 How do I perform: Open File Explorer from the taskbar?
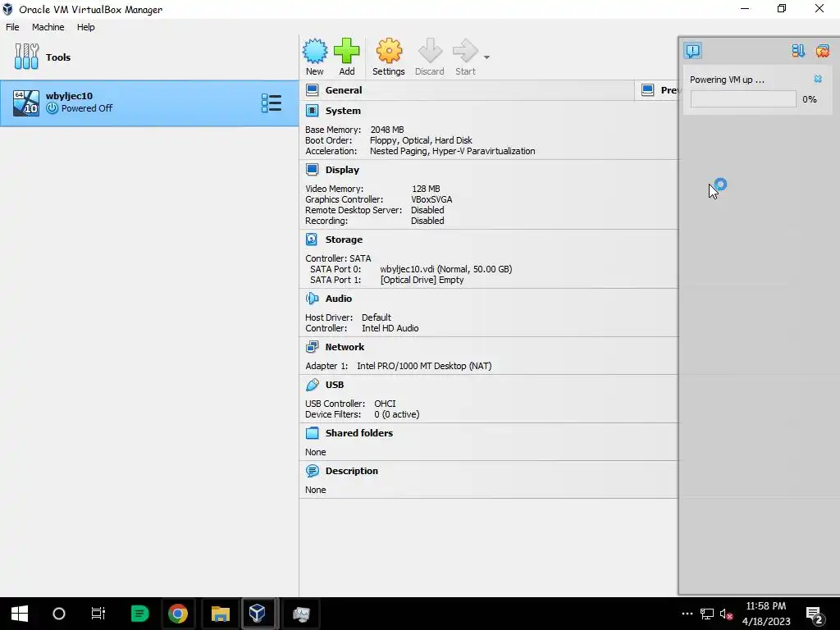pos(220,614)
